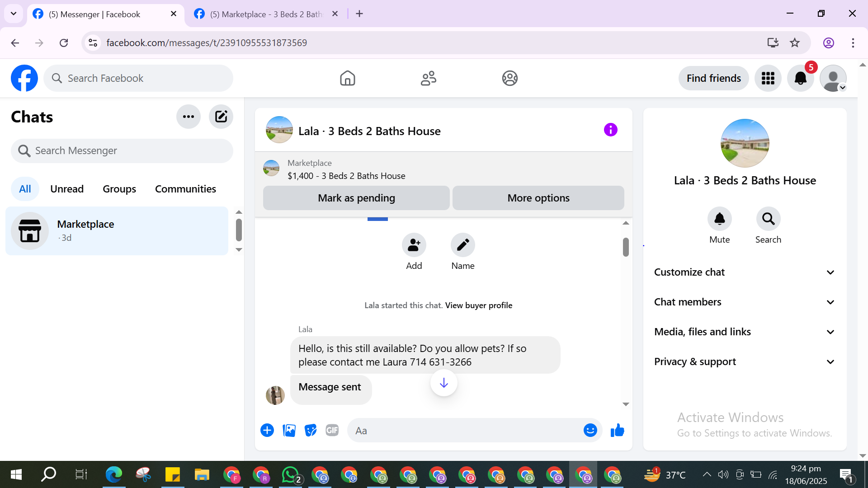Open the account profile avatar menu
868x488 pixels.
tap(833, 78)
